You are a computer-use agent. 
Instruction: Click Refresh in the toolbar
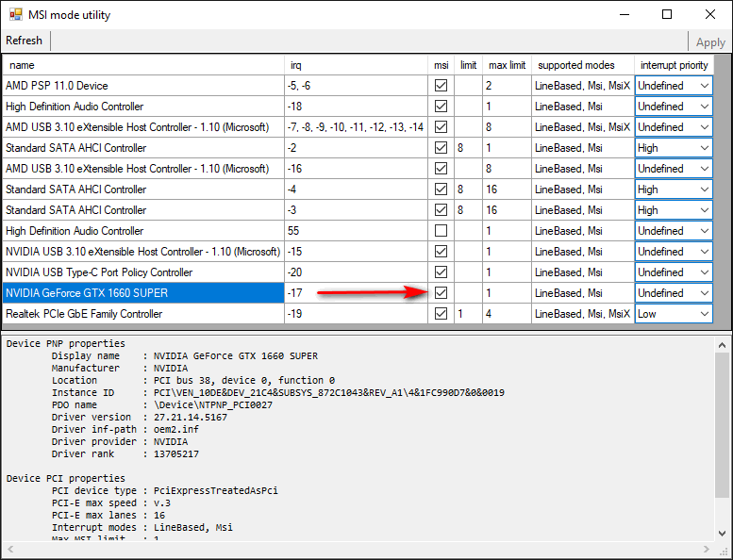click(24, 41)
